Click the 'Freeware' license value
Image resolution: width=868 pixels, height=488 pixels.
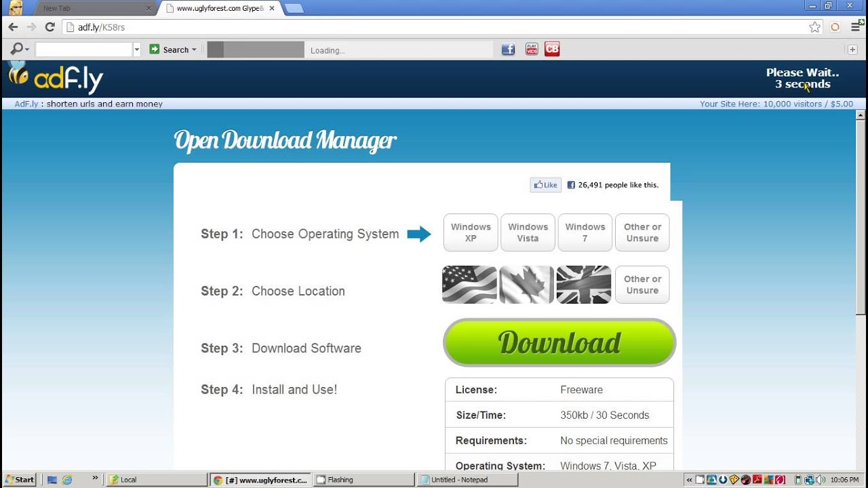pyautogui.click(x=581, y=390)
